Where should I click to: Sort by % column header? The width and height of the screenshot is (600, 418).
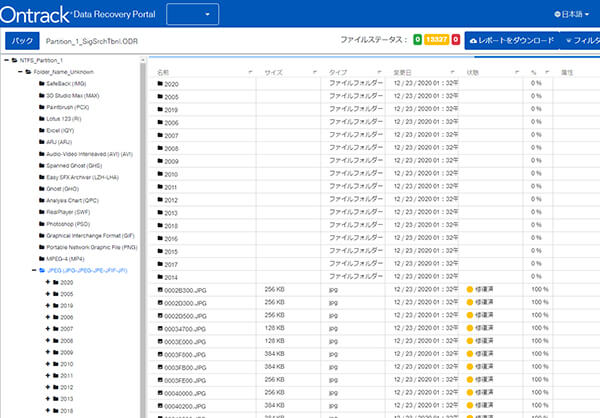533,72
